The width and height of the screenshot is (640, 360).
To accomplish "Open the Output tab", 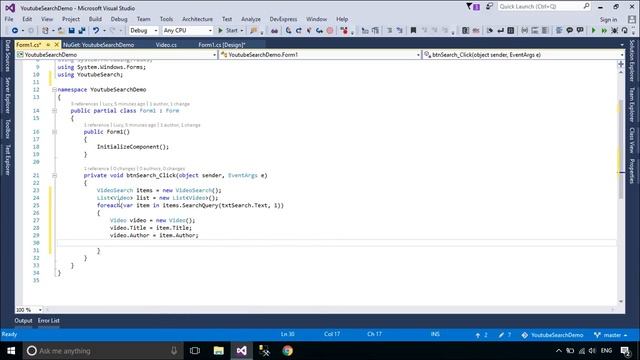I will 23,321.
